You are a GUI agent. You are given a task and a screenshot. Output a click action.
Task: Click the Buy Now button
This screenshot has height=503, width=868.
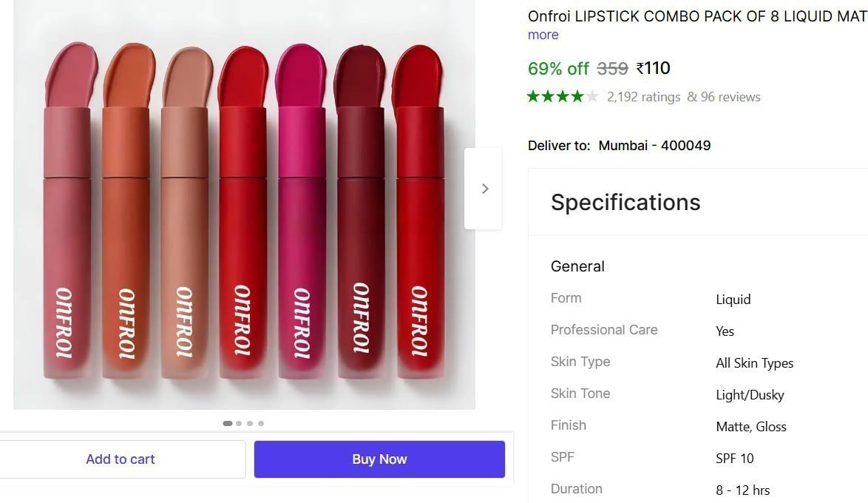point(379,459)
